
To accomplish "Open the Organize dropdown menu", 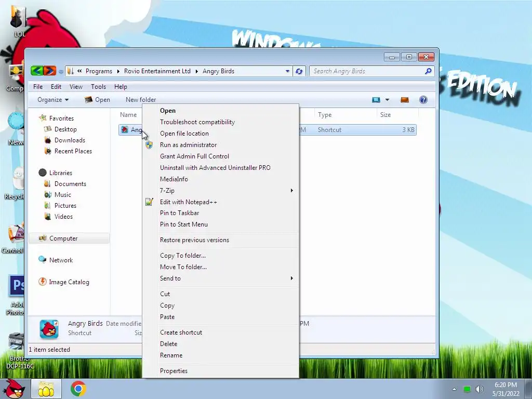I will [x=53, y=100].
